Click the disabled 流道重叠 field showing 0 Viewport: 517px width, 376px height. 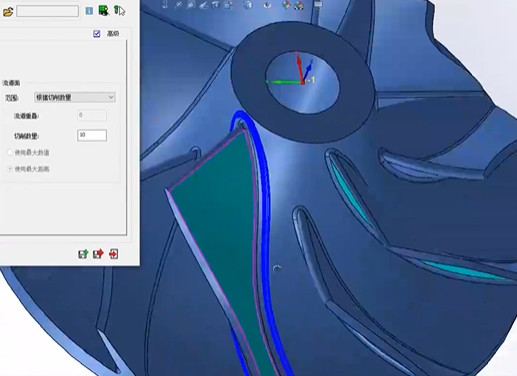click(x=92, y=115)
